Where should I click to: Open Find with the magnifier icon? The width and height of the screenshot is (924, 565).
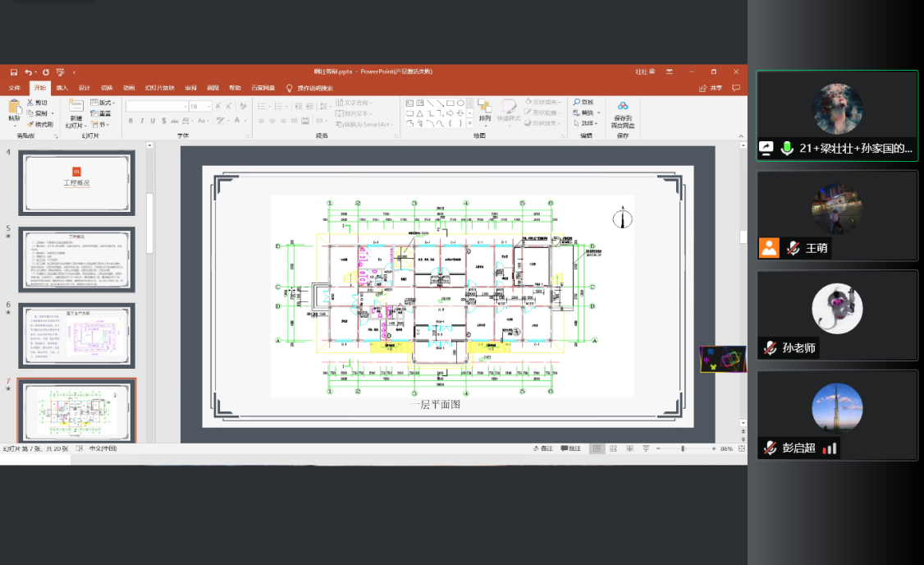(576, 103)
